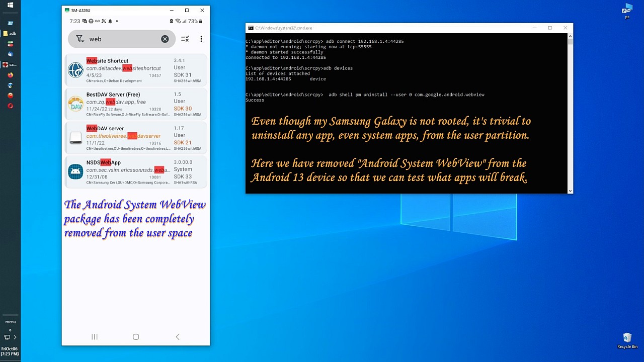Tap the NSDSWebApp Android robot icon
This screenshot has height=362, width=644.
click(75, 172)
